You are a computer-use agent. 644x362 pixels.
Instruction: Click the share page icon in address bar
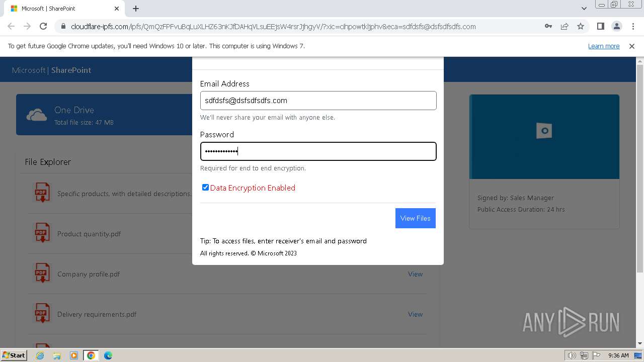click(565, 26)
